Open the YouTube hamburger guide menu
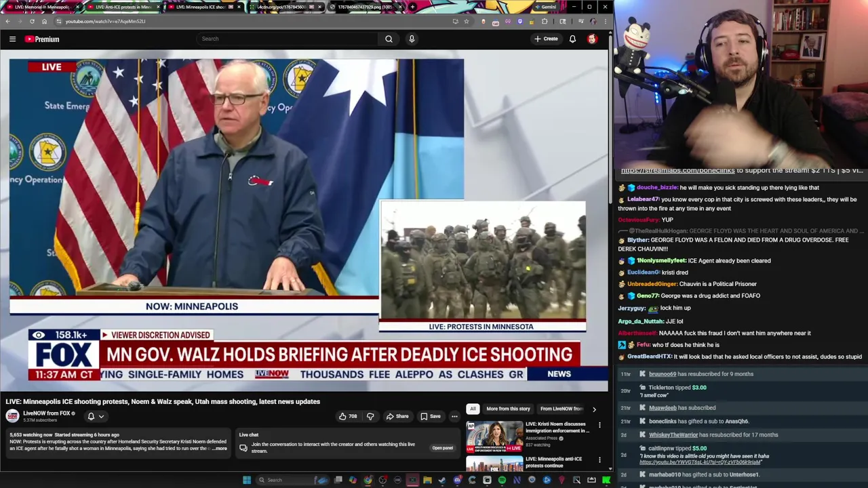The image size is (868, 488). point(12,39)
